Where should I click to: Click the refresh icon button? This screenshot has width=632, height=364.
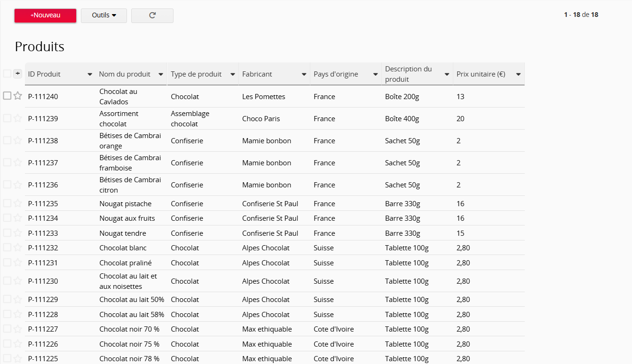pos(152,15)
